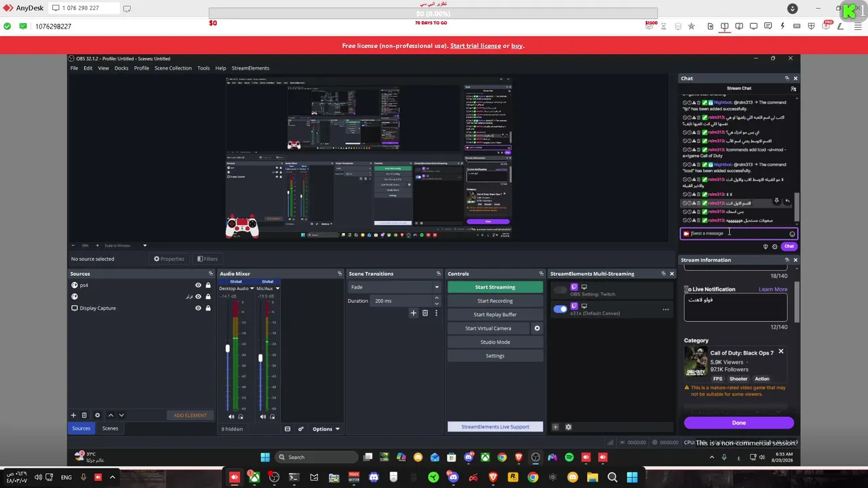
Task: Toggle lock on the Arabic-named source
Action: (208, 297)
